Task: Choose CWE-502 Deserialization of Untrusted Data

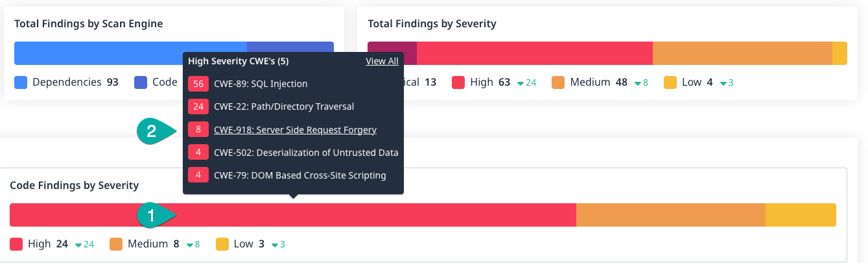Action: 306,153
